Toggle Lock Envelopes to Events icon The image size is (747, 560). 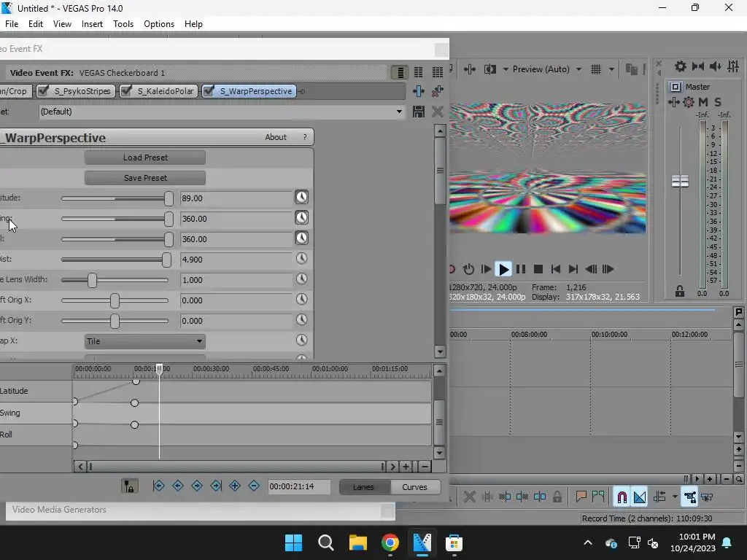pos(689,497)
